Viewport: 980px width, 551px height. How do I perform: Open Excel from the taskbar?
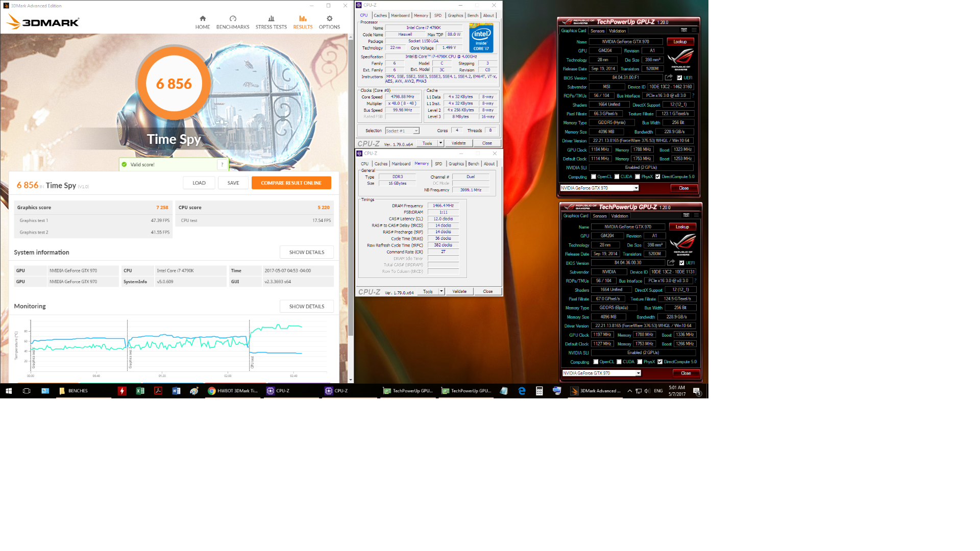[x=140, y=391]
